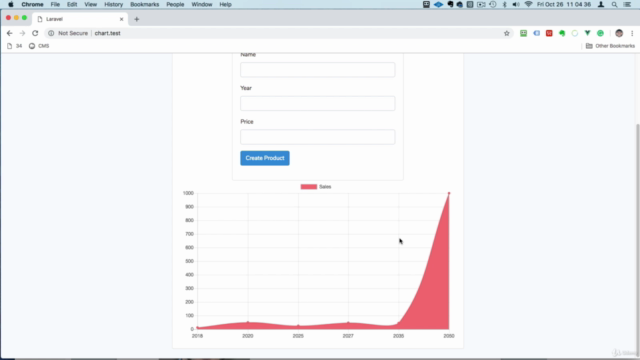Open the Help menu
This screenshot has width=640, height=360.
[225, 4]
